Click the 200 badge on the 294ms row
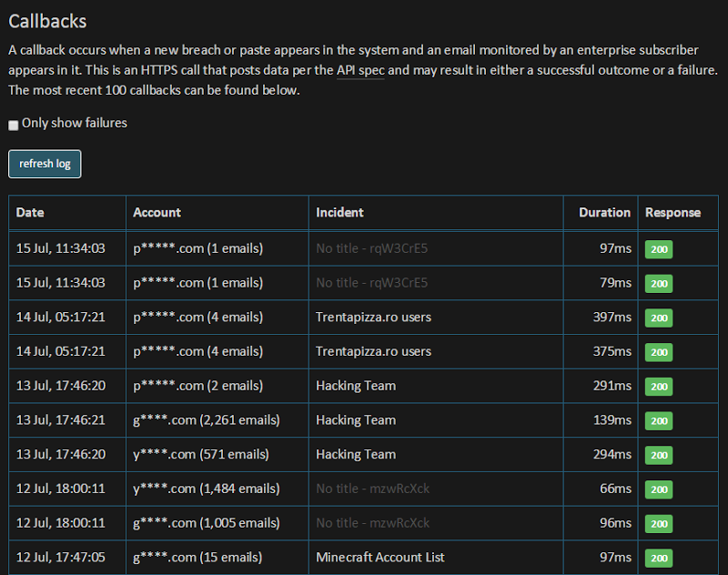Image resolution: width=728 pixels, height=575 pixels. pyautogui.click(x=658, y=455)
